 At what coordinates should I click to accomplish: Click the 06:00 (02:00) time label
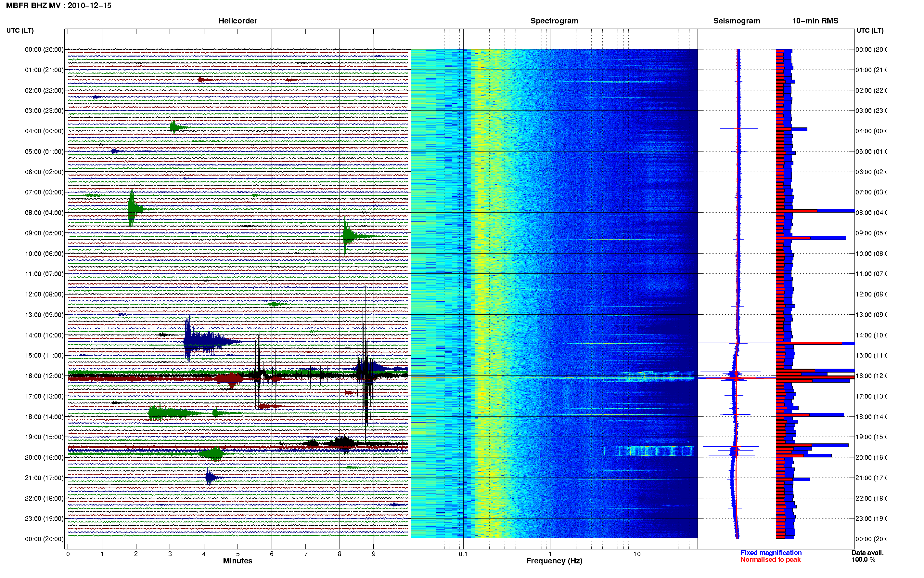click(x=44, y=172)
